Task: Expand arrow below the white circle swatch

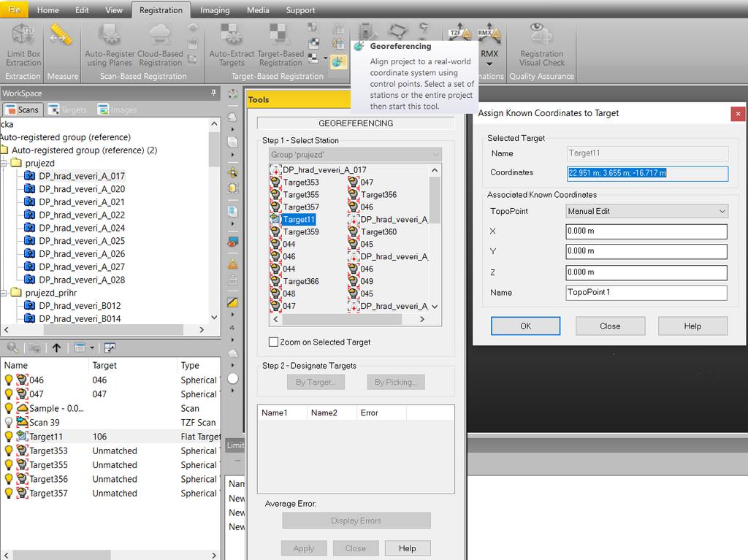Action: click(233, 391)
